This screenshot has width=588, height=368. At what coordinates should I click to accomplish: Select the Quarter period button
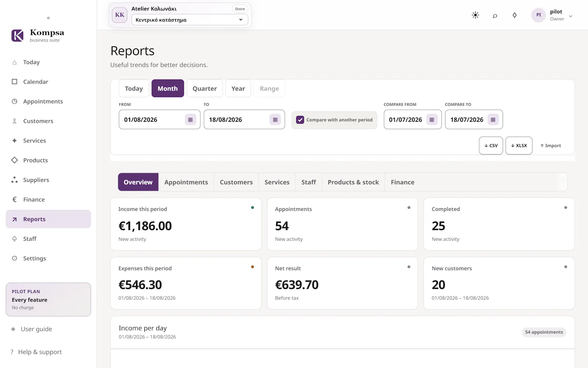point(205,89)
